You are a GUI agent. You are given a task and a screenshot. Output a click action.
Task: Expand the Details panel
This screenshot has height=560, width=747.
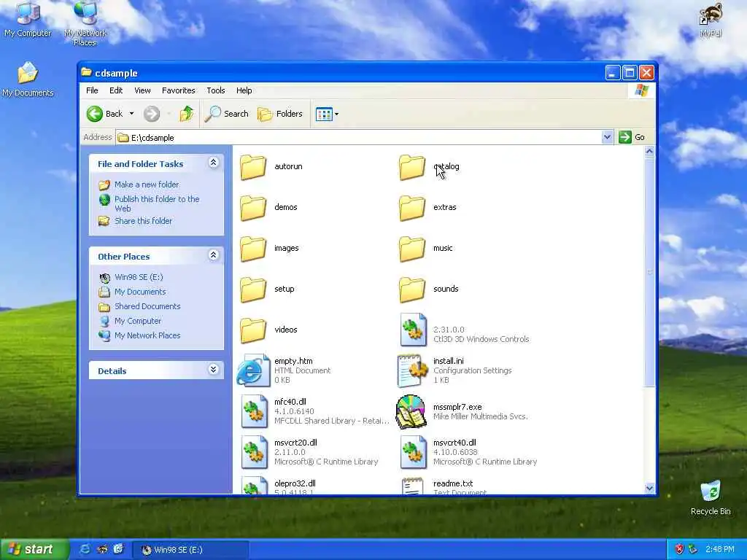pos(214,370)
